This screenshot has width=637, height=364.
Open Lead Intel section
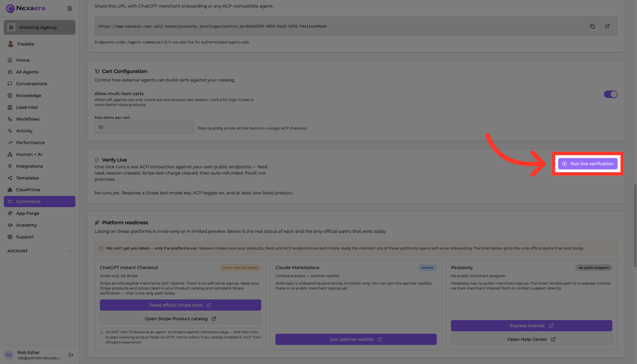40,107
